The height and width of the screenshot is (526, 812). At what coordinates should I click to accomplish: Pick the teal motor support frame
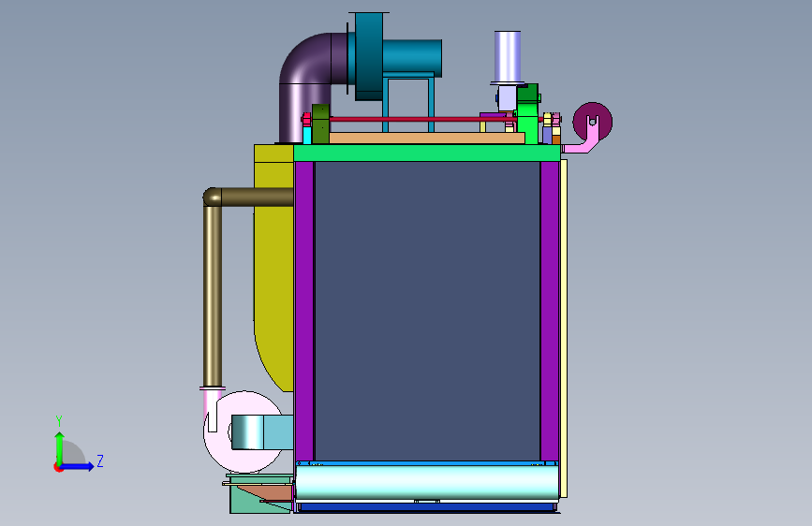click(x=408, y=104)
